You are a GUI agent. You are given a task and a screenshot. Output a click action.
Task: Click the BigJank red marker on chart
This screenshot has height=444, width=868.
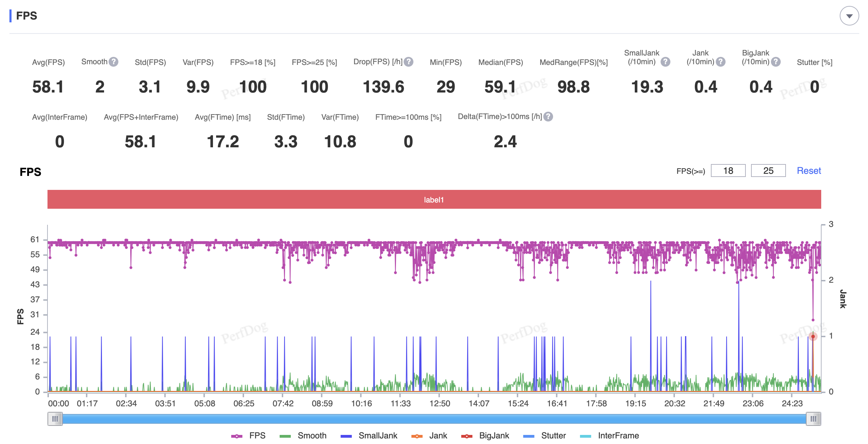click(813, 336)
